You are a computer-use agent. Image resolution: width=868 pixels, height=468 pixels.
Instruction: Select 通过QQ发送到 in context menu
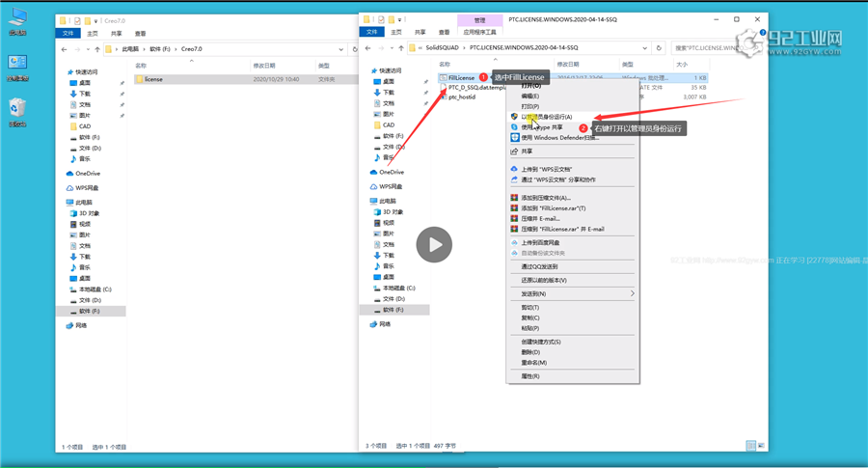[x=539, y=266]
